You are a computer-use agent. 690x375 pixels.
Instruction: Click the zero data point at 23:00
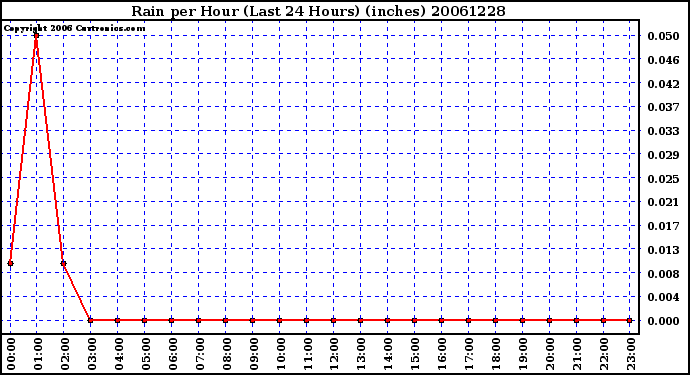[630, 320]
